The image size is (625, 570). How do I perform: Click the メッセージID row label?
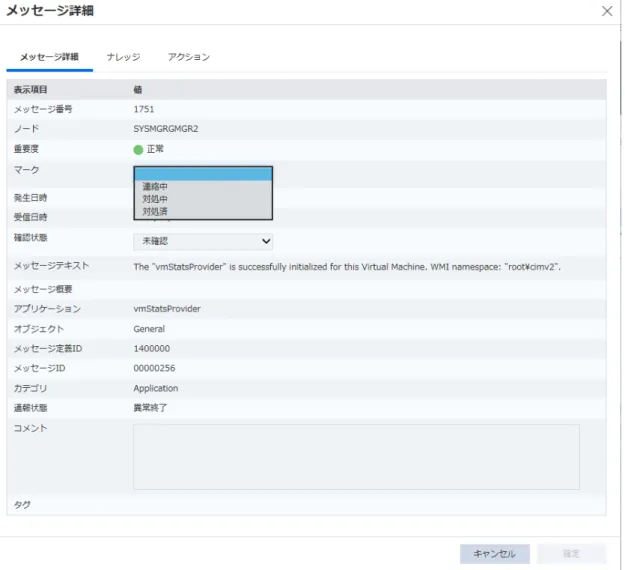[x=39, y=368]
